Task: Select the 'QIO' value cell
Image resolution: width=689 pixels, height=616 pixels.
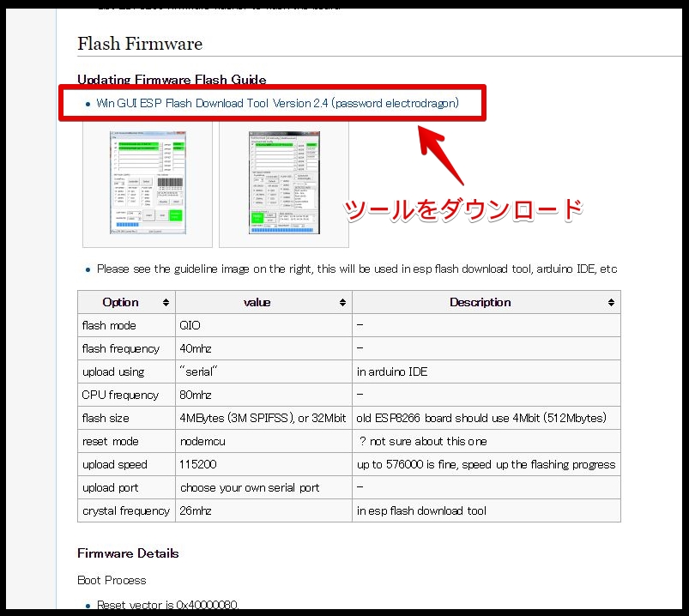Action: [263, 325]
